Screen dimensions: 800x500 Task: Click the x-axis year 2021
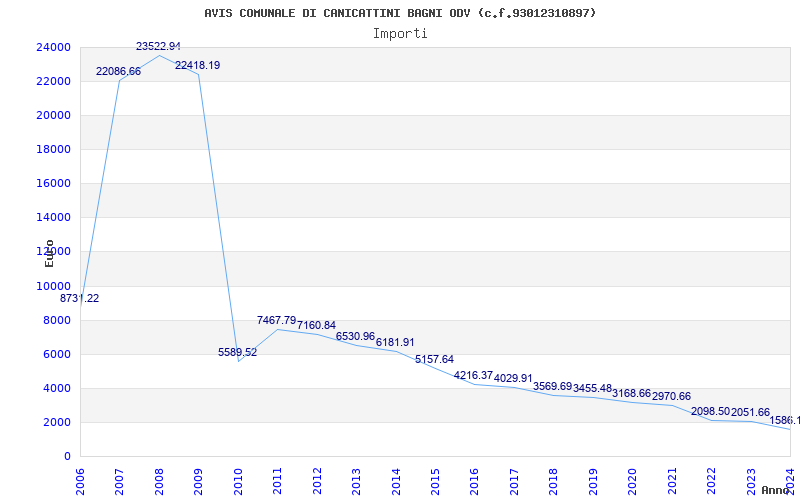pyautogui.click(x=672, y=481)
